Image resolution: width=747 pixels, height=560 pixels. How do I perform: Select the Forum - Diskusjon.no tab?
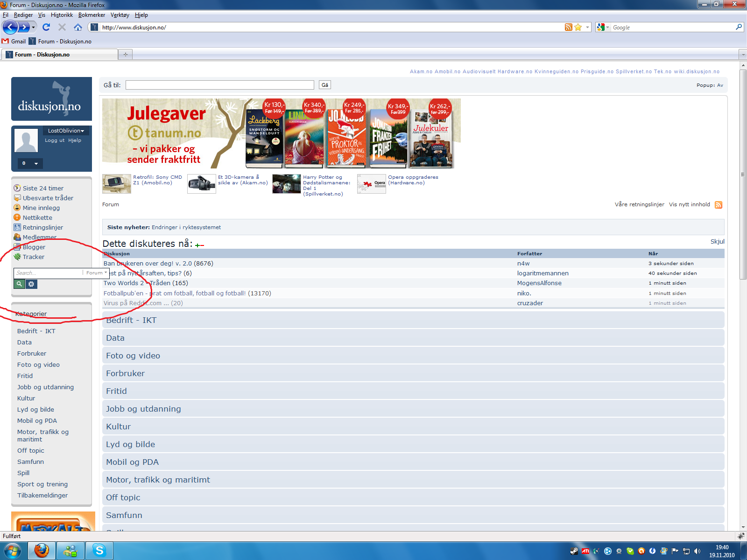coord(59,55)
